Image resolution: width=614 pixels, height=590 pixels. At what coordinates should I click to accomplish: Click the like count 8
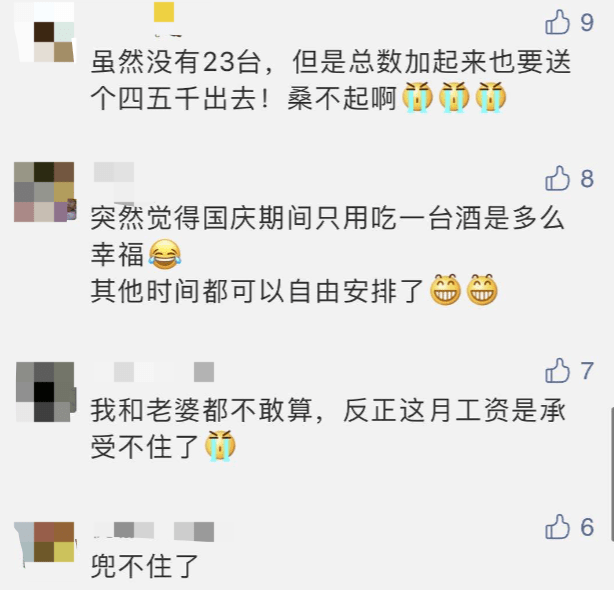[x=587, y=179]
